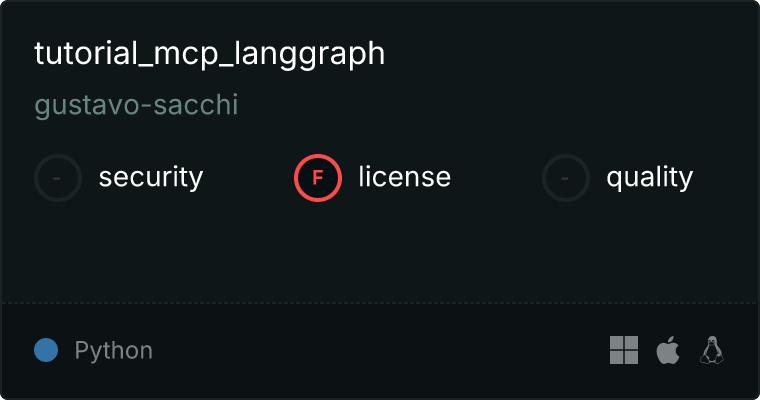Screen dimensions: 760x400
Task: Click the Python language label
Action: 113,350
